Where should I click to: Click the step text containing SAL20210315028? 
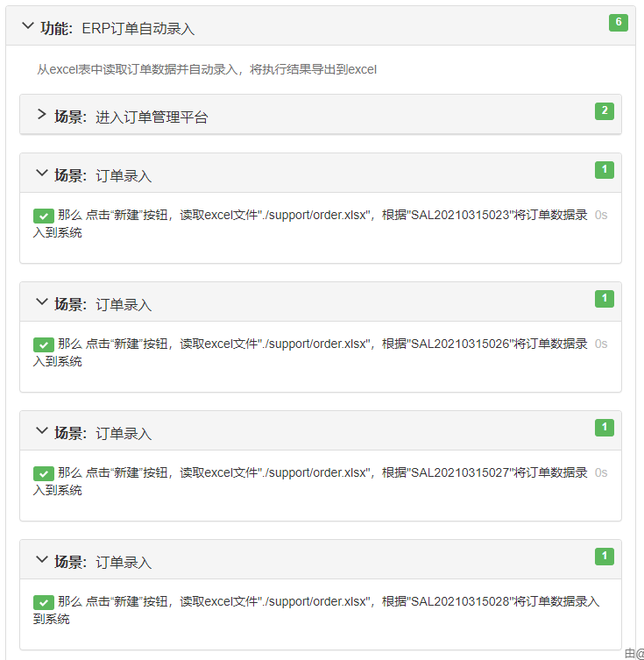[x=316, y=610]
